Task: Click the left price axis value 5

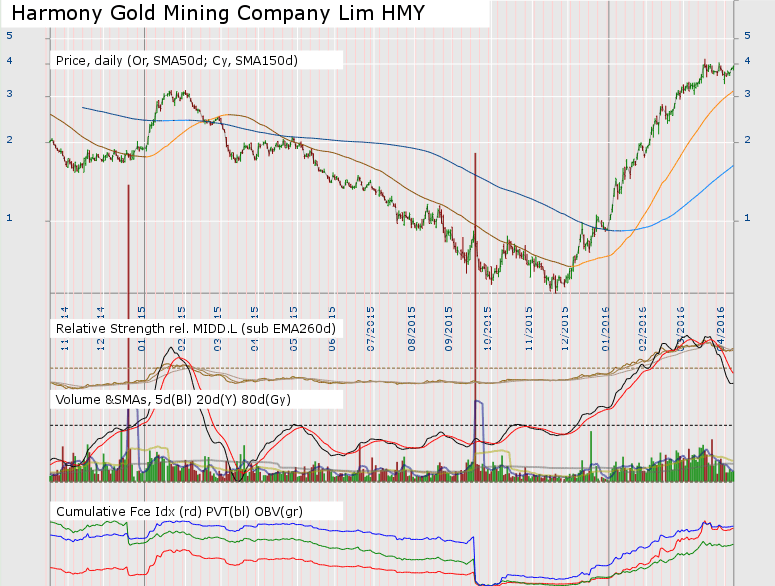Action: pos(9,36)
